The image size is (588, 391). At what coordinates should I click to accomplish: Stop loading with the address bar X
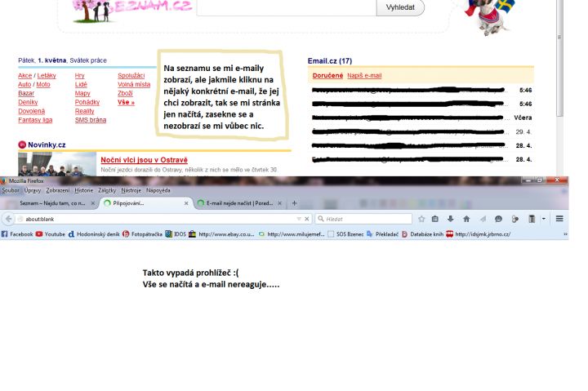point(307,219)
